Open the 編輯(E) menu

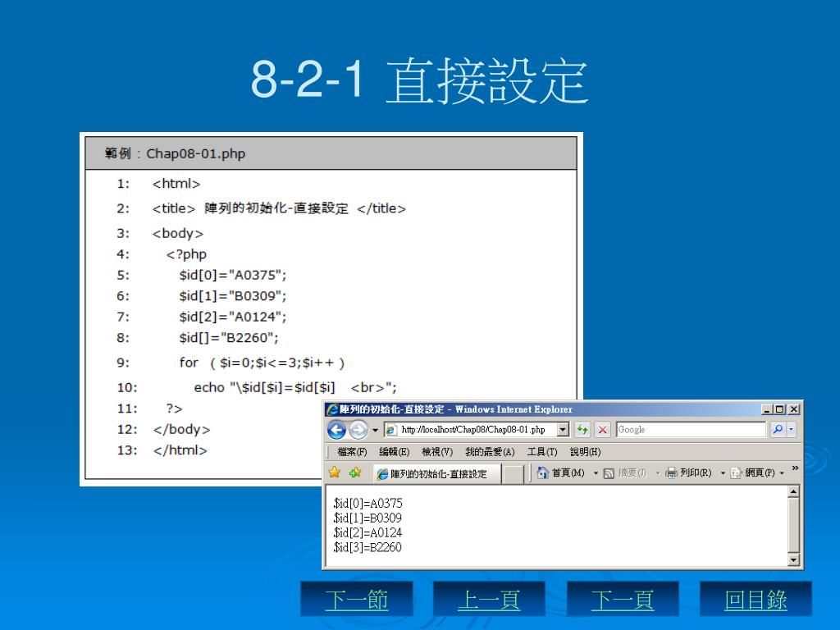(x=395, y=452)
